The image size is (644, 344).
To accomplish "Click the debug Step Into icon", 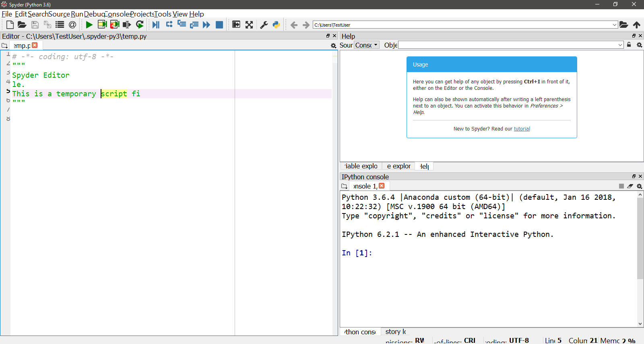I will point(182,24).
